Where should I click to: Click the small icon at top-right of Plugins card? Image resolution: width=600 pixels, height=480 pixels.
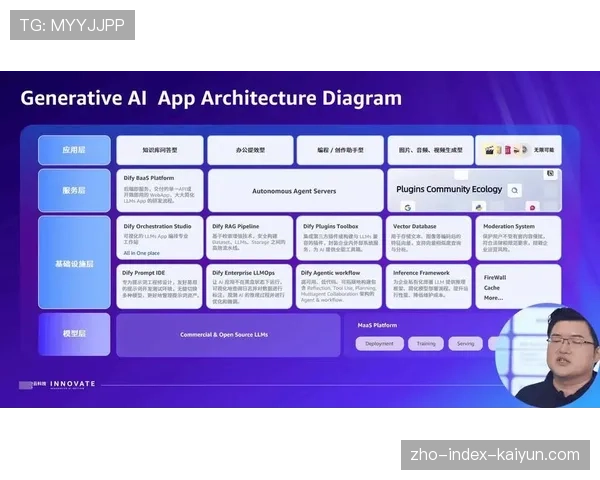550,175
